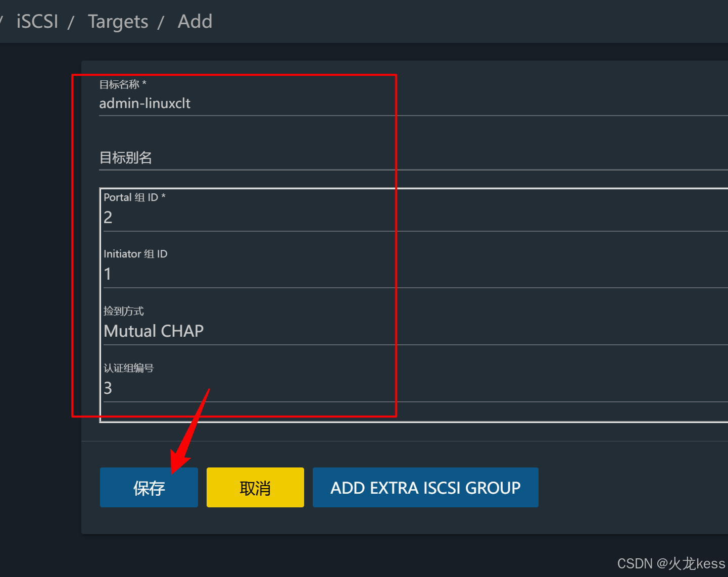The height and width of the screenshot is (577, 728).
Task: Click the 保存 save button
Action: pos(149,487)
